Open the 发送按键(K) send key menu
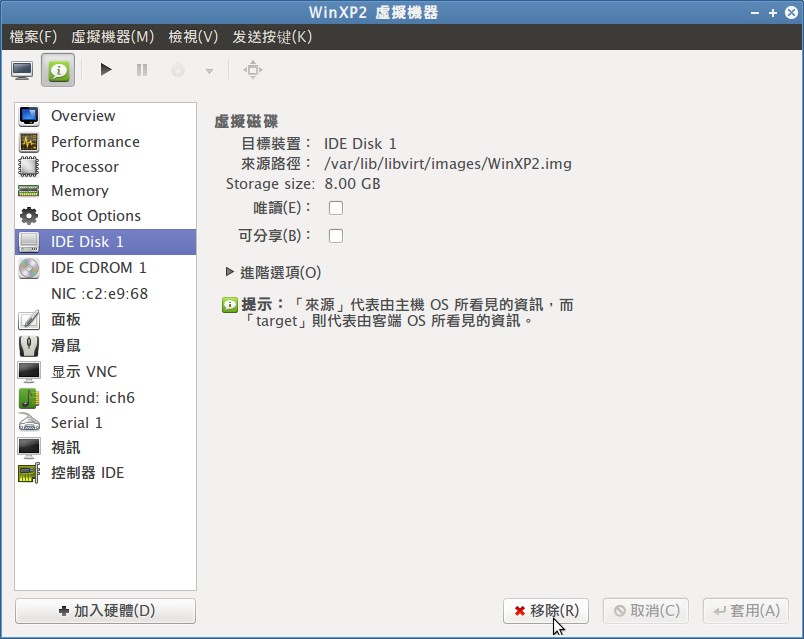804x639 pixels. [x=272, y=37]
